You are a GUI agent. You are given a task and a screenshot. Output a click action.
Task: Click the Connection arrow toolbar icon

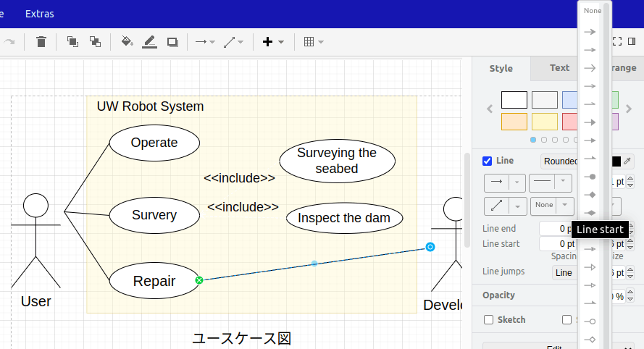point(201,42)
